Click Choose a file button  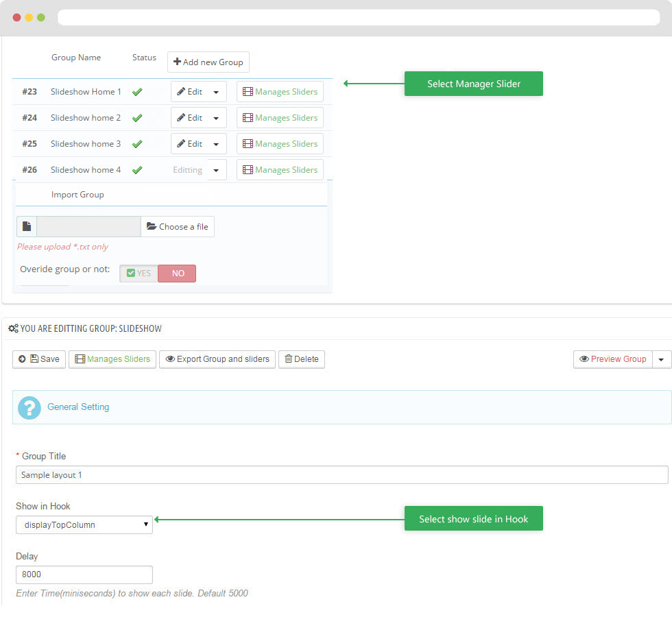[178, 227]
